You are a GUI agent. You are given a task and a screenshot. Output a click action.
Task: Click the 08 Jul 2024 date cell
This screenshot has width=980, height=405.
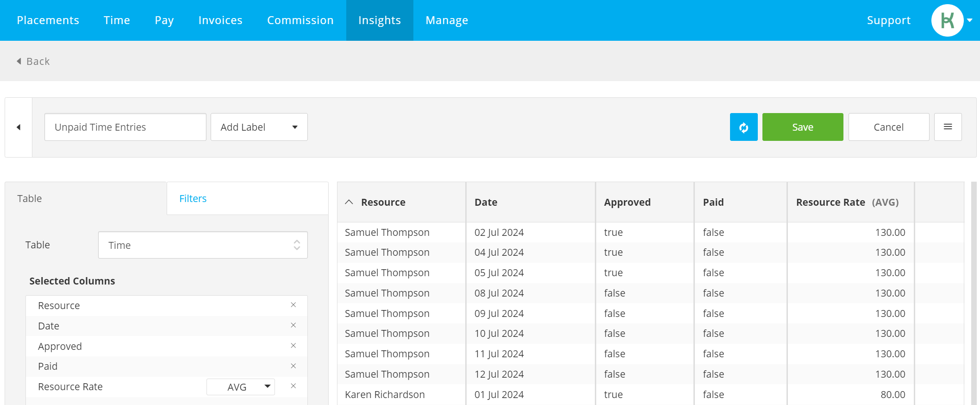pyautogui.click(x=499, y=293)
